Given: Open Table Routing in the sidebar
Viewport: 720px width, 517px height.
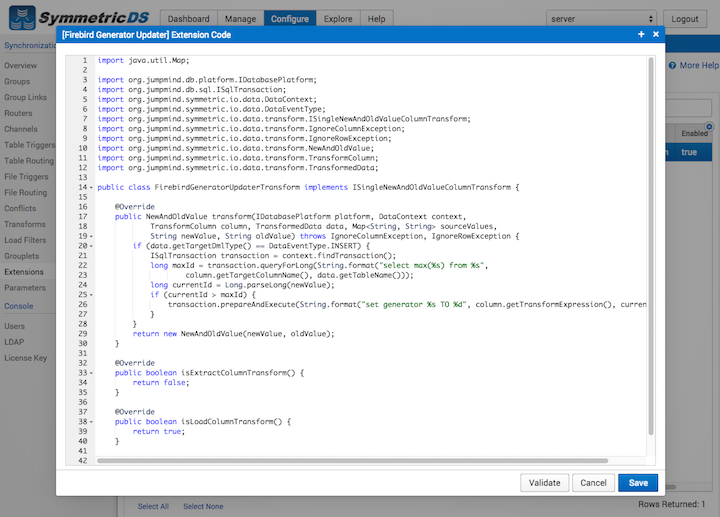Looking at the screenshot, I should 29,161.
